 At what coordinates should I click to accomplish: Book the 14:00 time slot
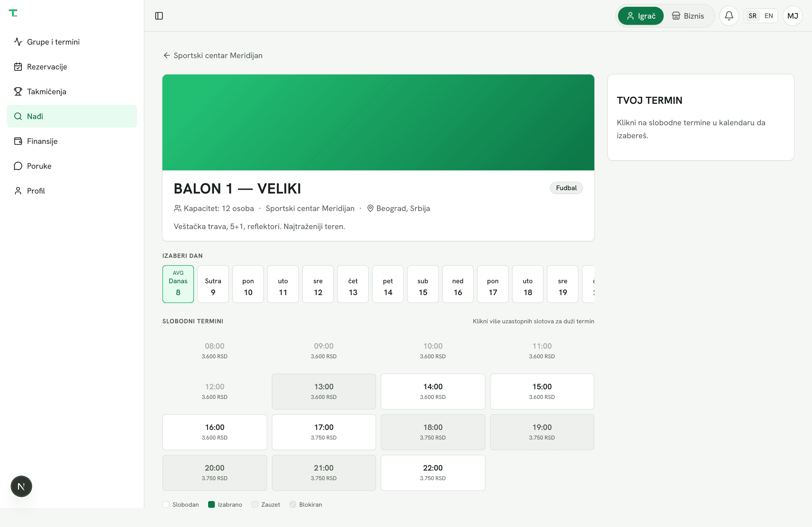(x=433, y=391)
